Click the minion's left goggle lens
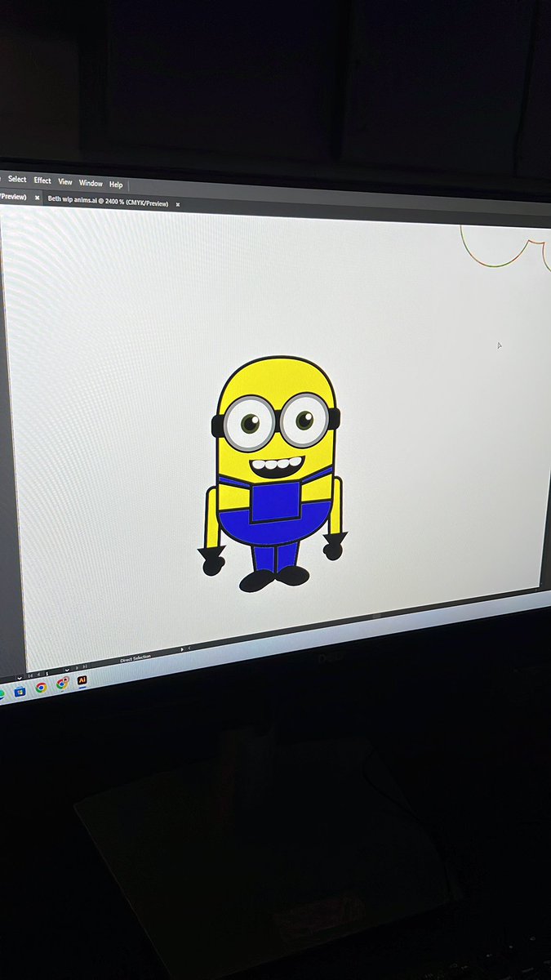Viewport: 551px width, 980px height. pos(249,422)
